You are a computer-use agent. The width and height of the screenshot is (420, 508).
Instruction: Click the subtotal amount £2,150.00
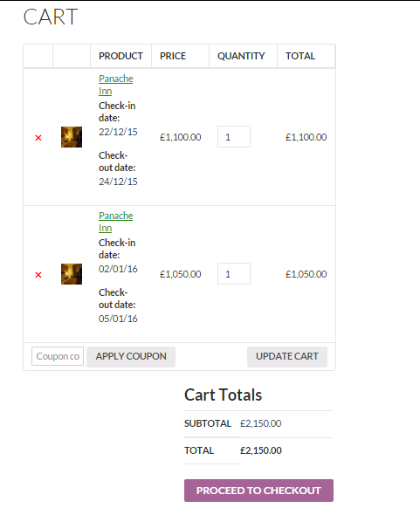click(x=260, y=423)
